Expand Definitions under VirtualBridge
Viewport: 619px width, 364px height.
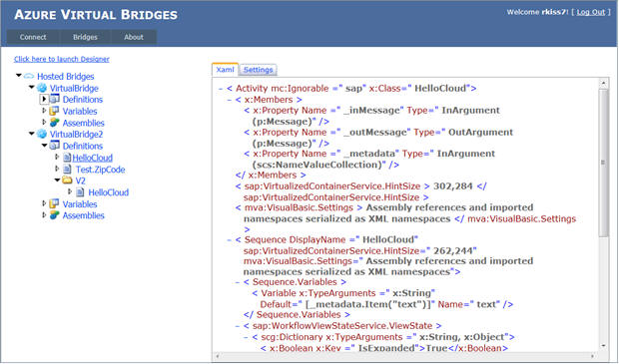point(44,99)
